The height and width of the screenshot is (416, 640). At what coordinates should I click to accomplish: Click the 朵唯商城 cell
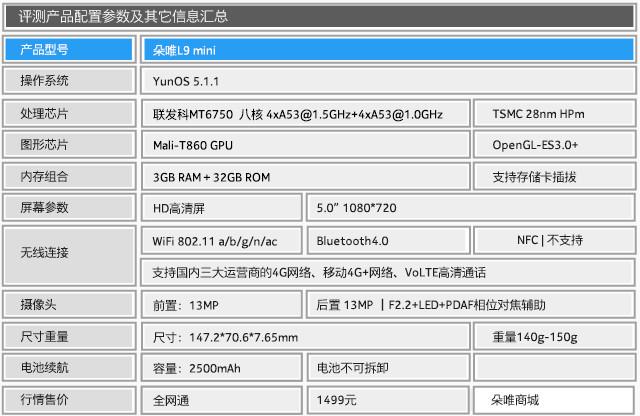point(554,400)
